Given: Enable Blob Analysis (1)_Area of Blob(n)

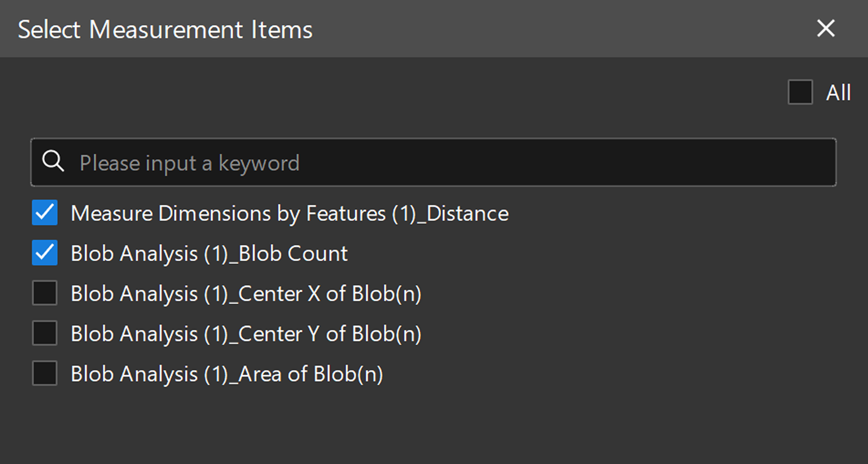Looking at the screenshot, I should coord(44,373).
